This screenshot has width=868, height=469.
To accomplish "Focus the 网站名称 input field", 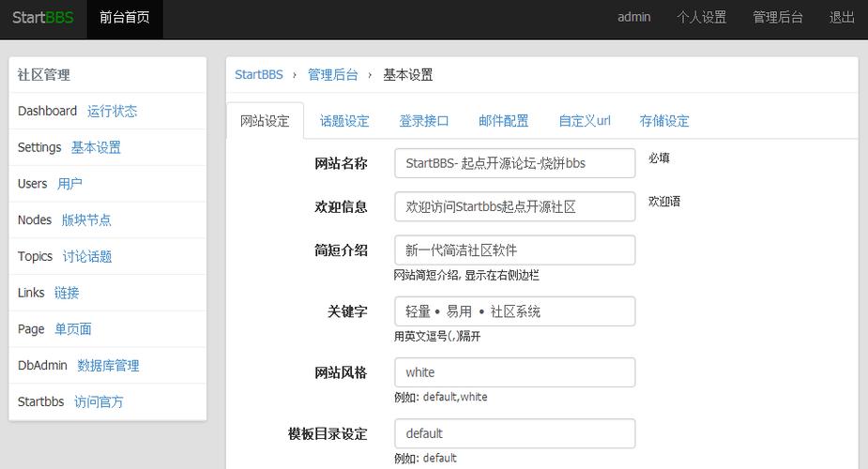I will (x=515, y=163).
